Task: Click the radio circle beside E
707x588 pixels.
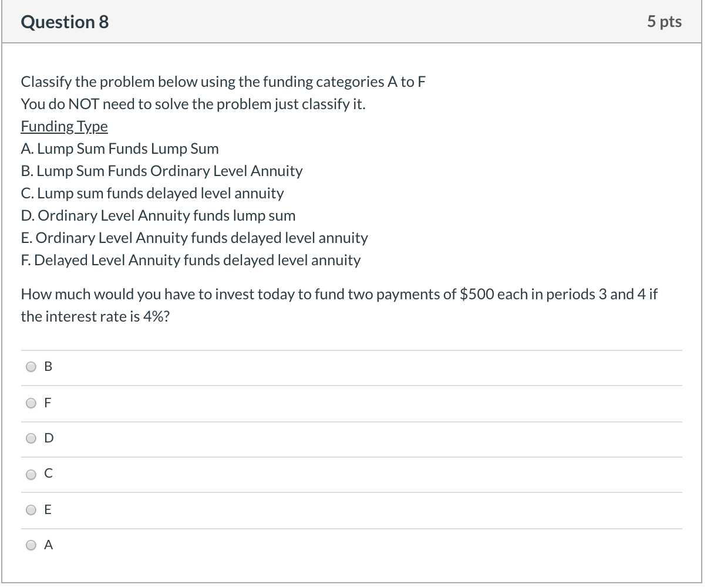Action: pos(31,509)
